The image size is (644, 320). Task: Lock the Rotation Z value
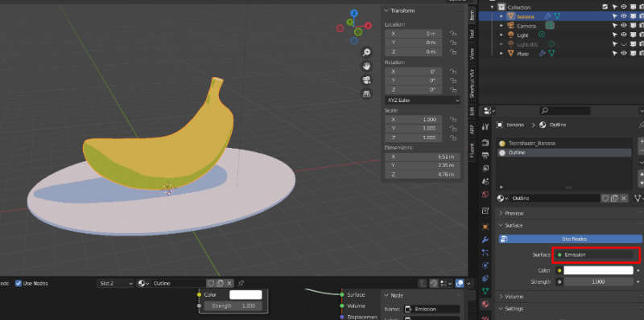pos(453,90)
